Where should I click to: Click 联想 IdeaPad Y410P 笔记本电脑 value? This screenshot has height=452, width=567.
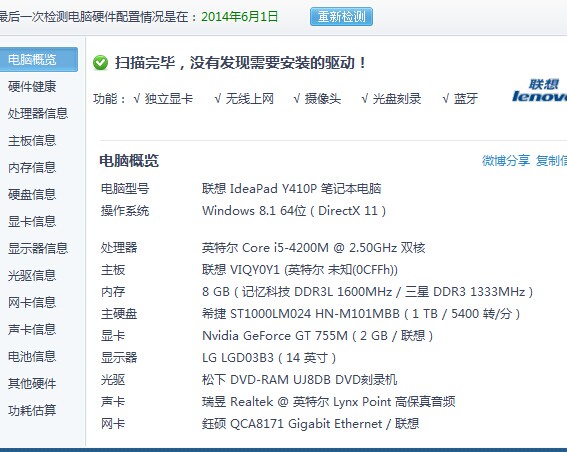[x=291, y=189]
